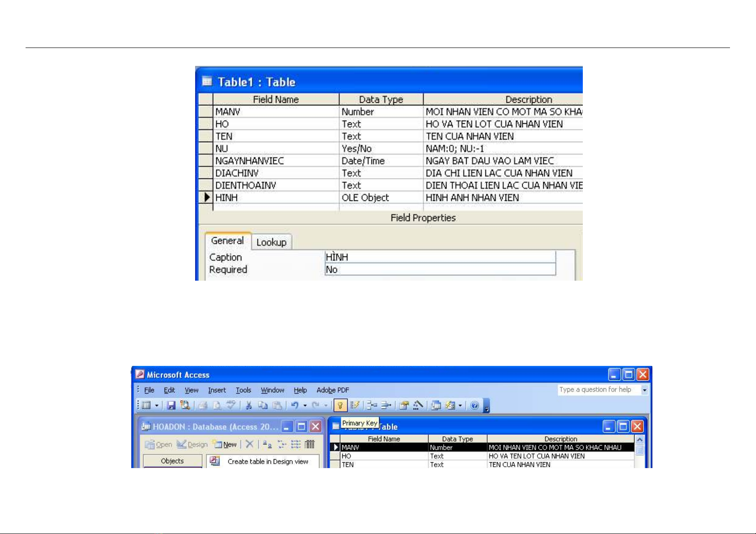Click the Primary Key toolbar icon

click(x=340, y=406)
